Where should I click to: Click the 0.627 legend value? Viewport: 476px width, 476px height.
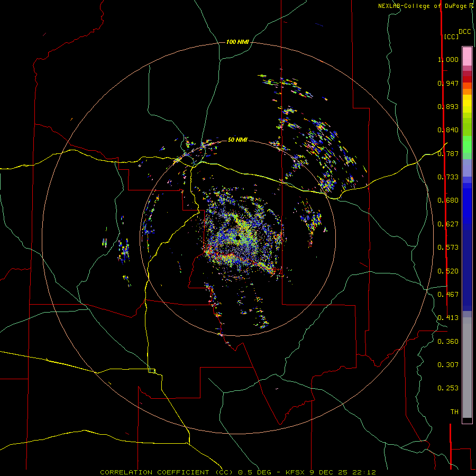[448, 224]
